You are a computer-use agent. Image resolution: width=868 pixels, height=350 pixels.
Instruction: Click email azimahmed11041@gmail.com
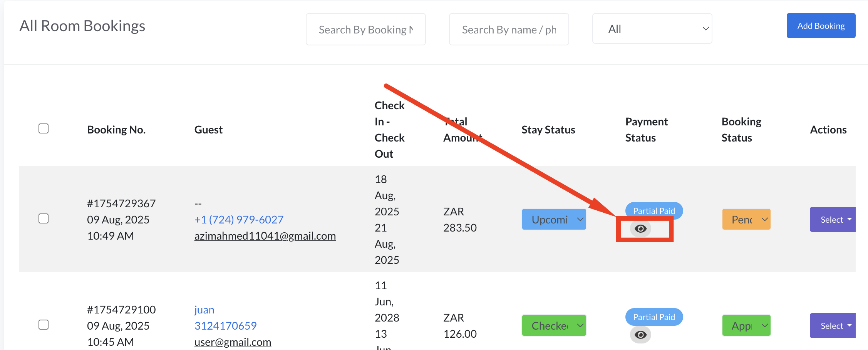(265, 236)
